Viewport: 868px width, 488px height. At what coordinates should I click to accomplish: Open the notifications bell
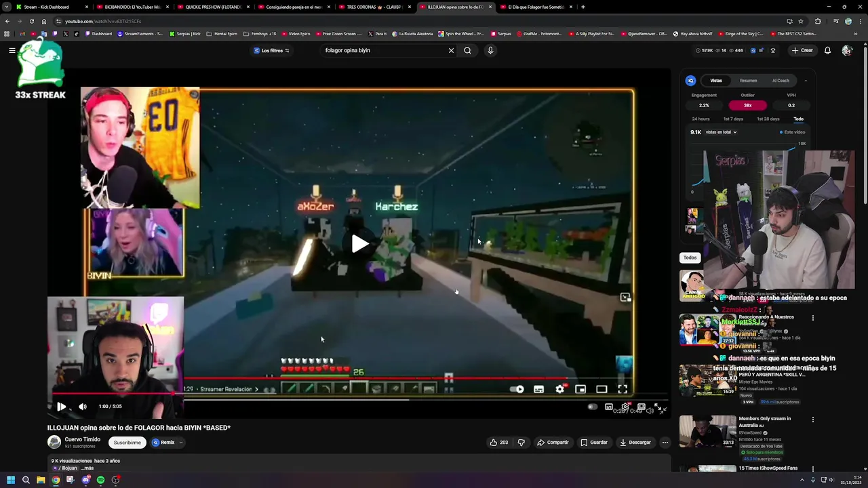pyautogui.click(x=827, y=50)
